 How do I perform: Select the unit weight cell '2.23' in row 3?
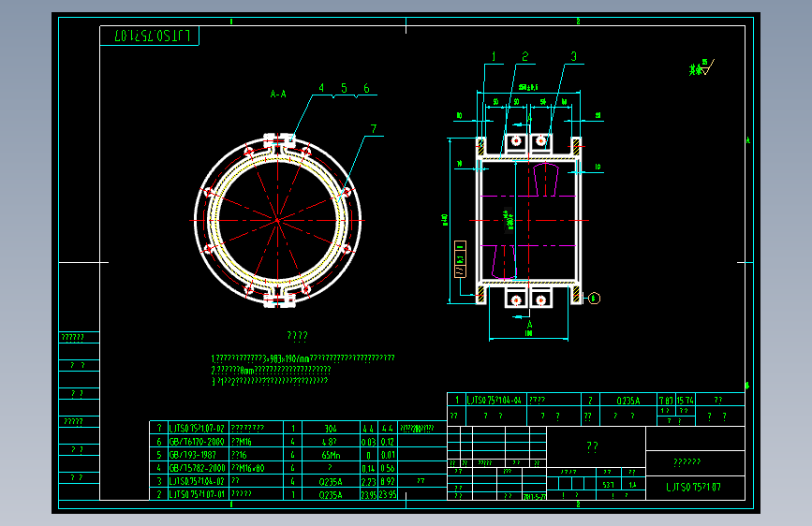coord(369,481)
